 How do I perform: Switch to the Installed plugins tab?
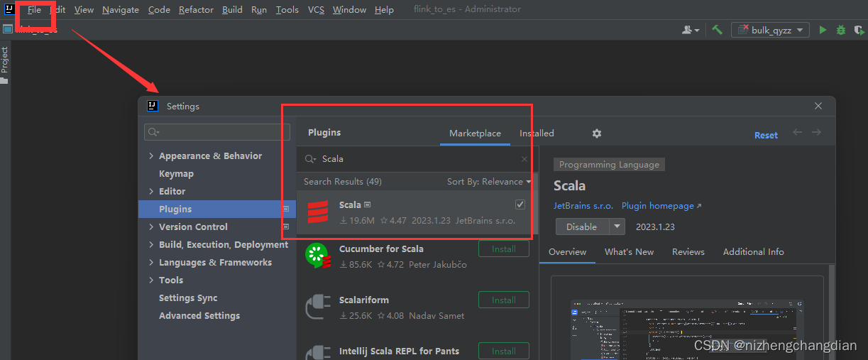(x=537, y=133)
